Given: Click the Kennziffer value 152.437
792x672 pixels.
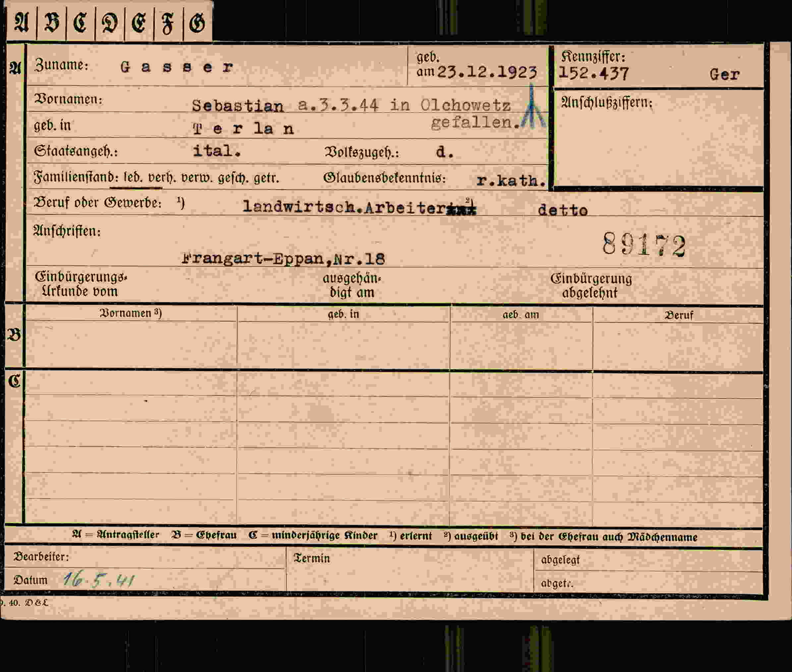Looking at the screenshot, I should point(594,73).
